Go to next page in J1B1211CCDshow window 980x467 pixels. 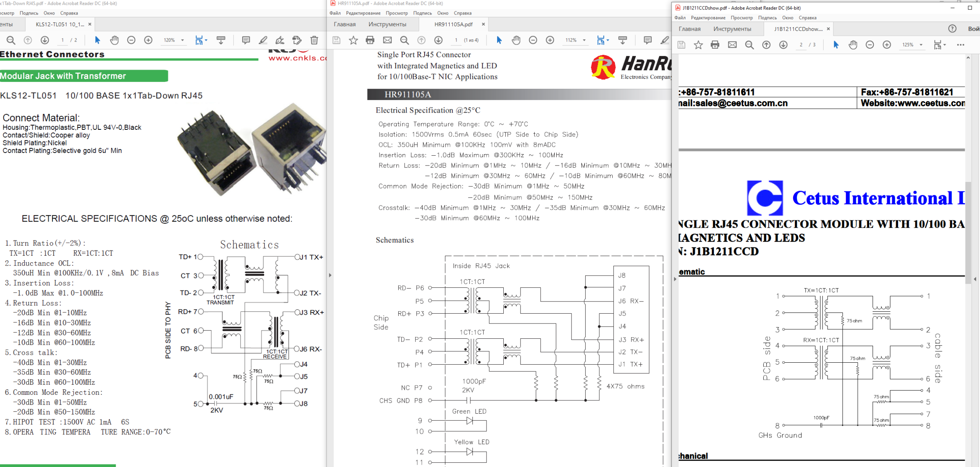point(783,45)
